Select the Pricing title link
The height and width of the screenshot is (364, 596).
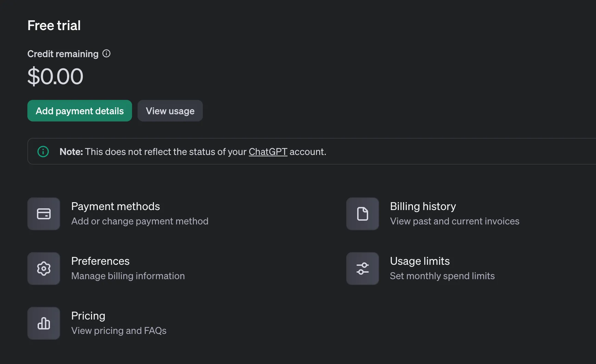coord(88,316)
